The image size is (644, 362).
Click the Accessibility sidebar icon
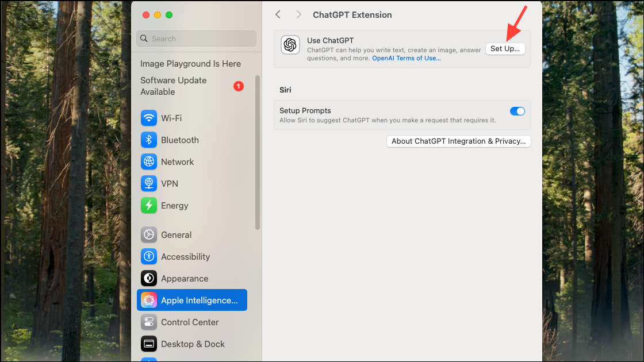coord(149,256)
